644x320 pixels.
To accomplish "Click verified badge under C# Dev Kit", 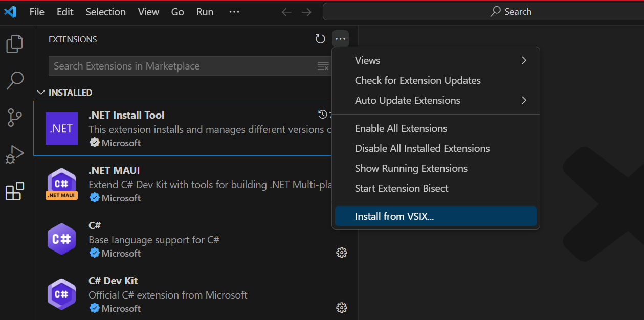I will tap(94, 308).
